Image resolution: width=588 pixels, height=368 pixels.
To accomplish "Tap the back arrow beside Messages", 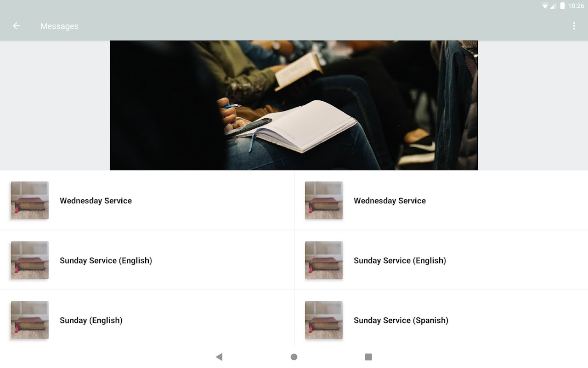I will [x=17, y=26].
